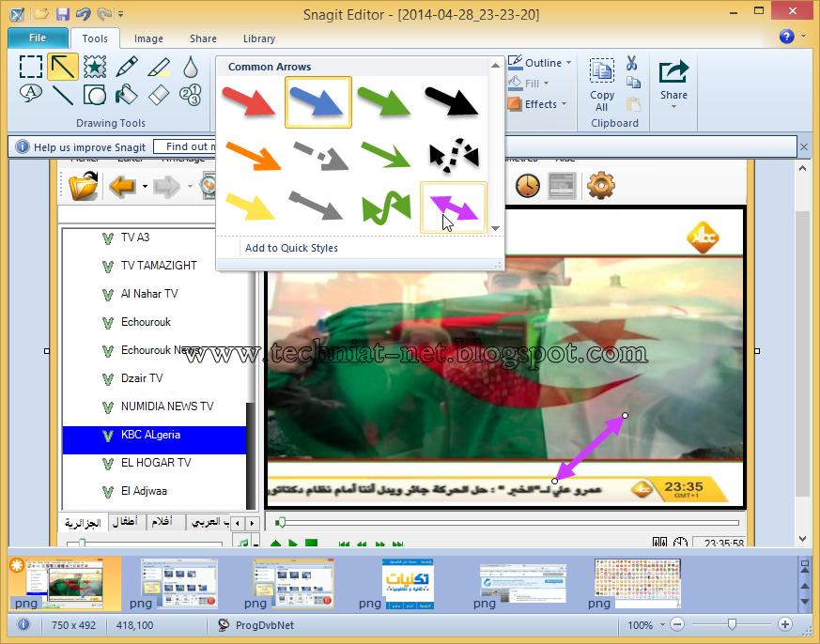Select the Eraser tool
The height and width of the screenshot is (644, 820).
point(159,95)
